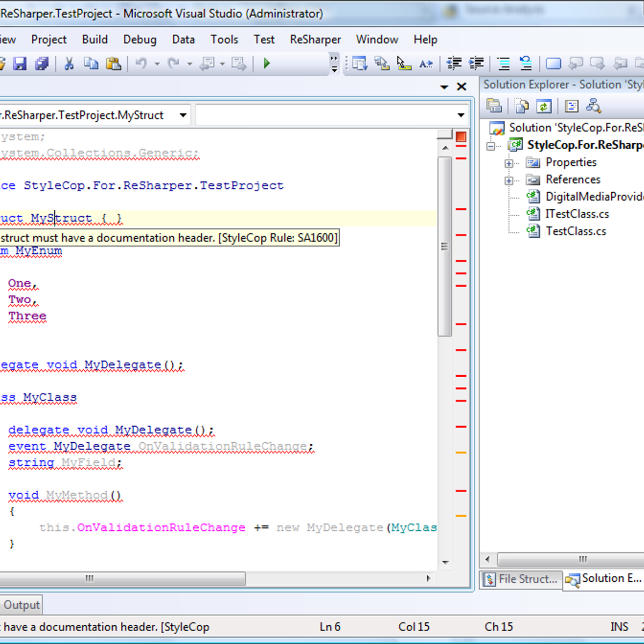
Task: Open the Output panel tab
Action: 21,605
